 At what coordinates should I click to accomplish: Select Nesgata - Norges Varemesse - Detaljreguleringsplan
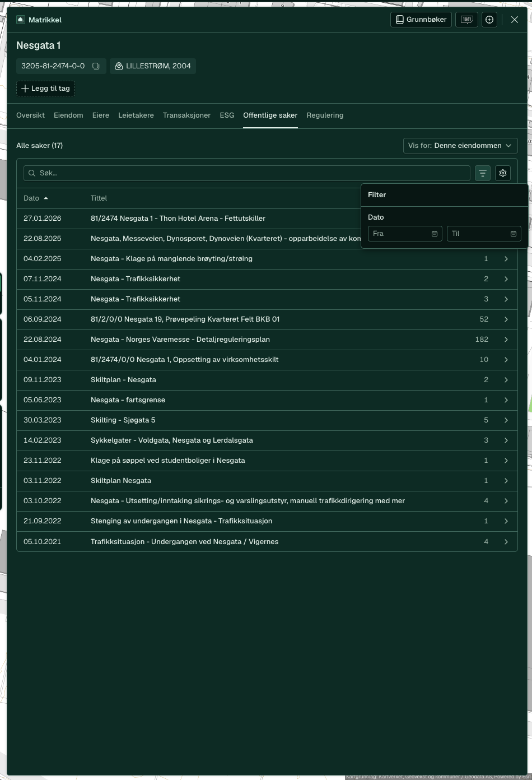tap(180, 340)
